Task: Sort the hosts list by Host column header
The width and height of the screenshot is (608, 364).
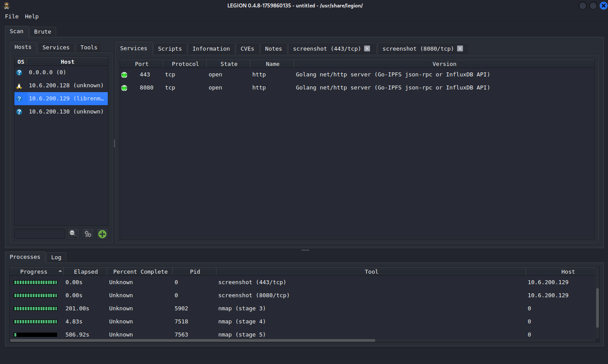Action: click(67, 62)
